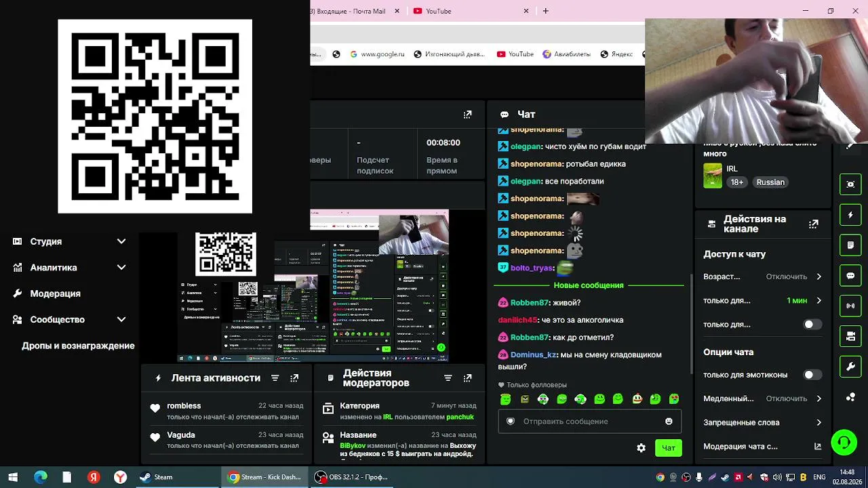Image resolution: width=868 pixels, height=488 pixels.
Task: Open Дропы и вознаграждение in sidebar
Action: pyautogui.click(x=78, y=346)
